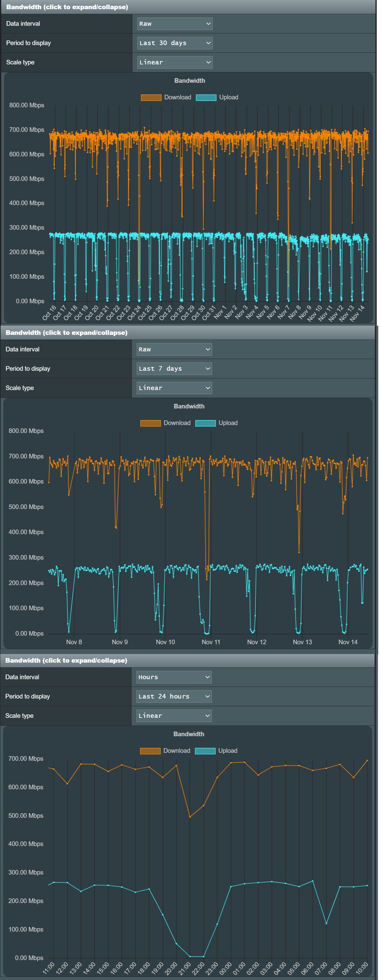Open the Raw data interval dropdown in the 30-day panel
This screenshot has width=381, height=980.
click(x=174, y=24)
